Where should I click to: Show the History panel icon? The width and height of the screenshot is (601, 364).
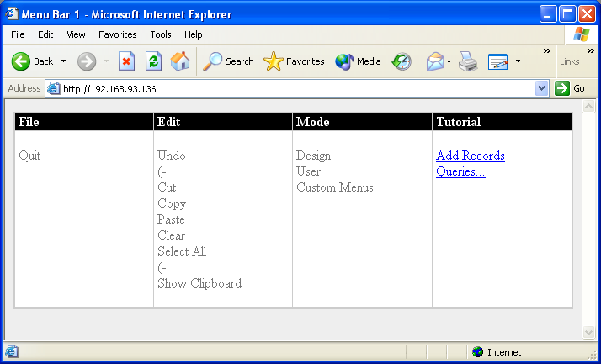[402, 61]
